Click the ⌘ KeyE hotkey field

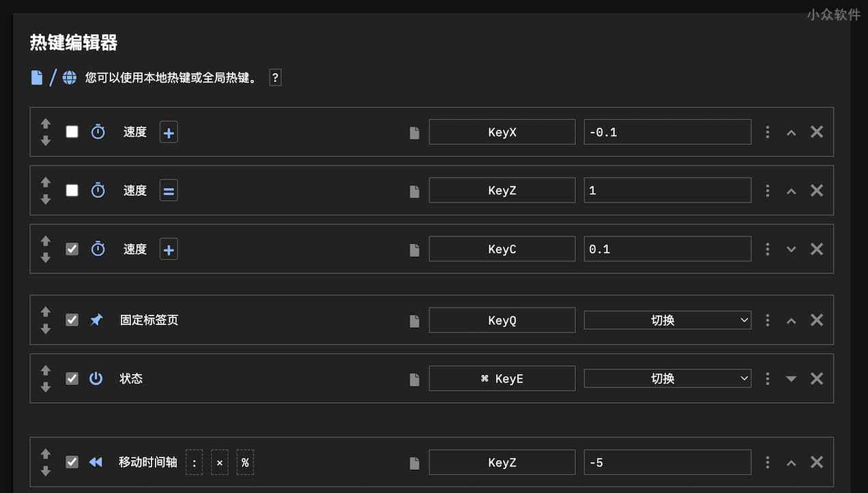click(x=502, y=378)
